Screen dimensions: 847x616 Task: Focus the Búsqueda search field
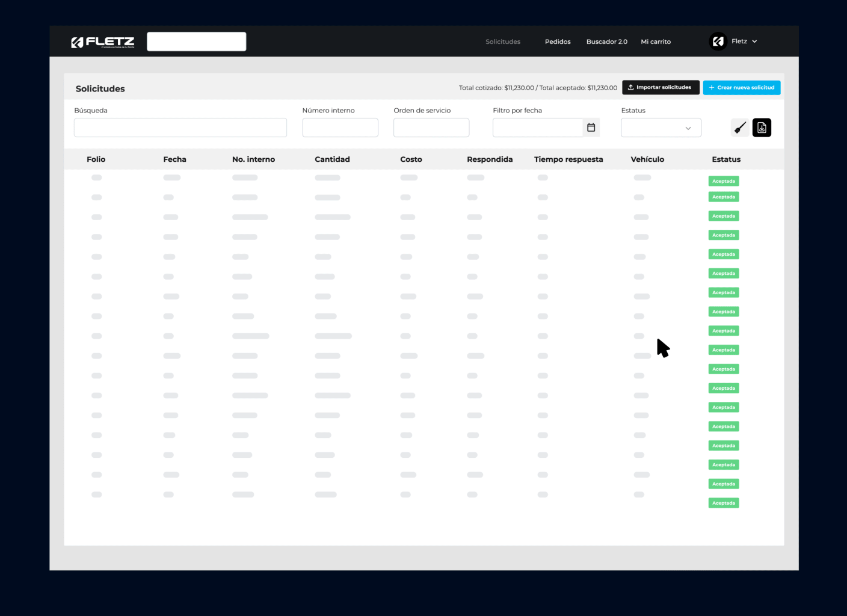pos(180,128)
